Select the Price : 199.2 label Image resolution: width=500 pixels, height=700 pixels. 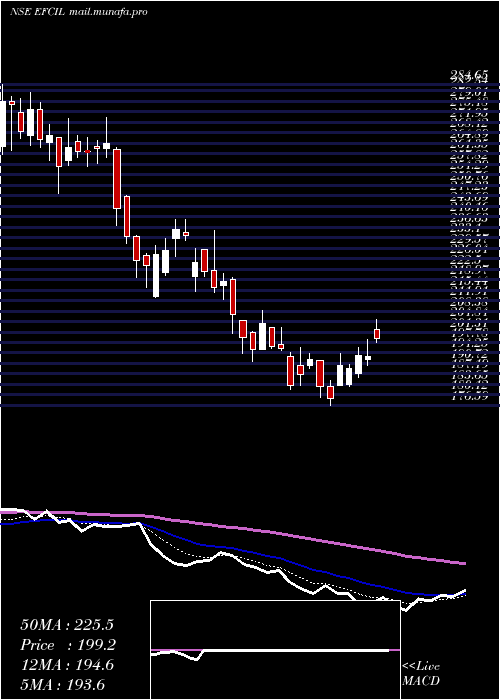pyautogui.click(x=68, y=645)
